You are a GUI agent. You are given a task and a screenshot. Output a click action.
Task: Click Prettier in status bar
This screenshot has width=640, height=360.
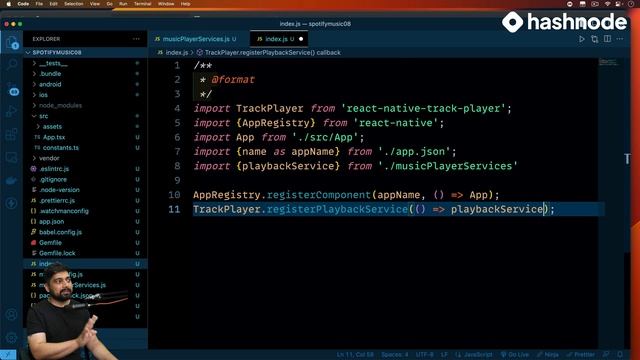coord(582,354)
